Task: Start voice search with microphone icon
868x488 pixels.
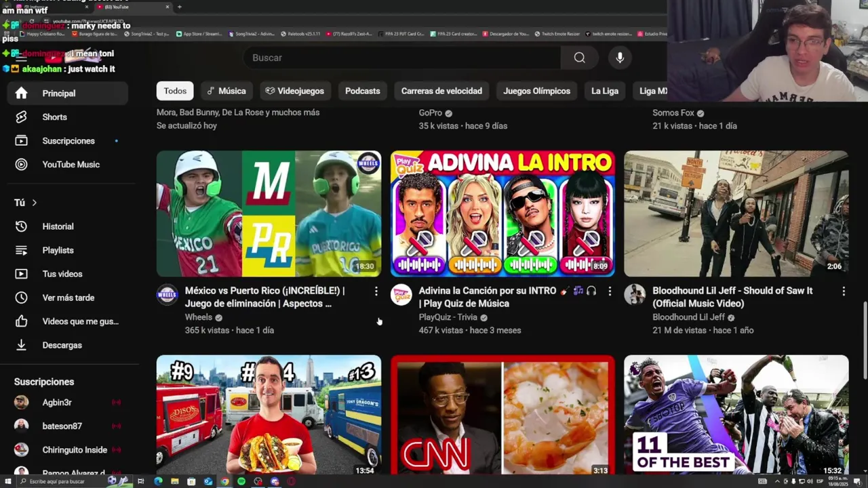Action: click(620, 58)
